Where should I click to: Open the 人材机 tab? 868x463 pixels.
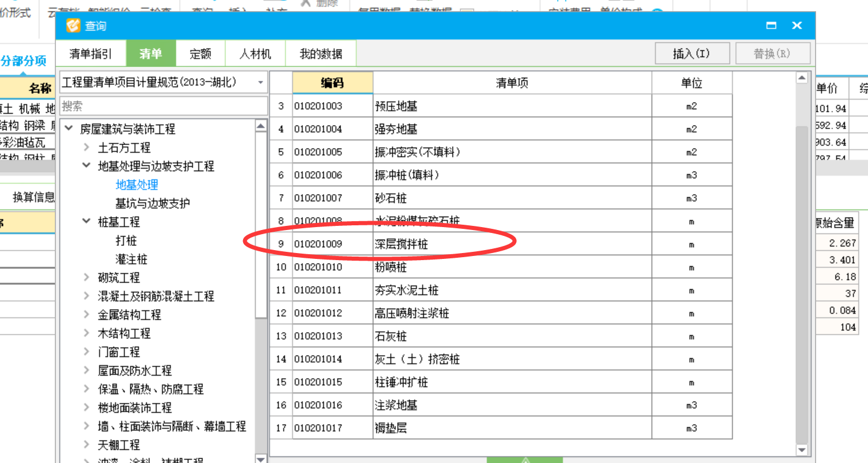pos(256,54)
